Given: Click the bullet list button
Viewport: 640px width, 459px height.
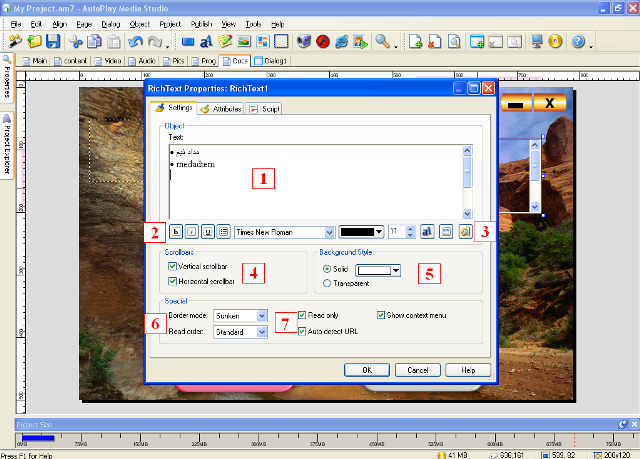Looking at the screenshot, I should click(223, 232).
